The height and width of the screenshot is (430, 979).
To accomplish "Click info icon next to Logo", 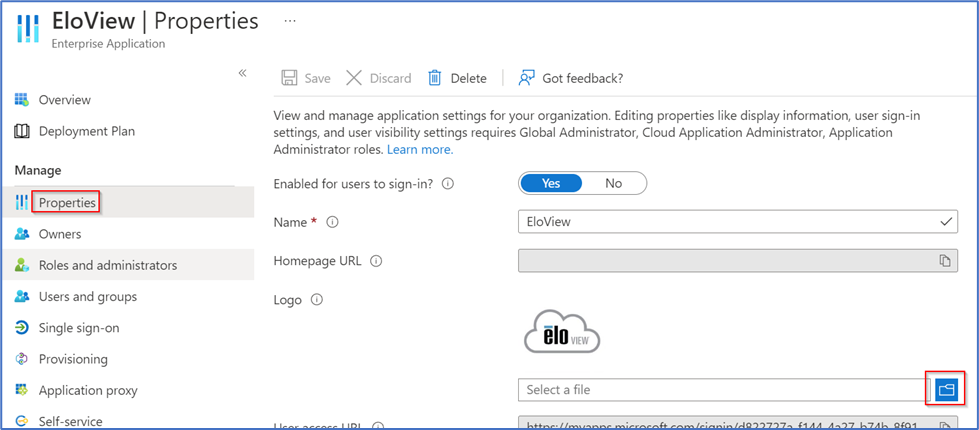I will tap(317, 300).
